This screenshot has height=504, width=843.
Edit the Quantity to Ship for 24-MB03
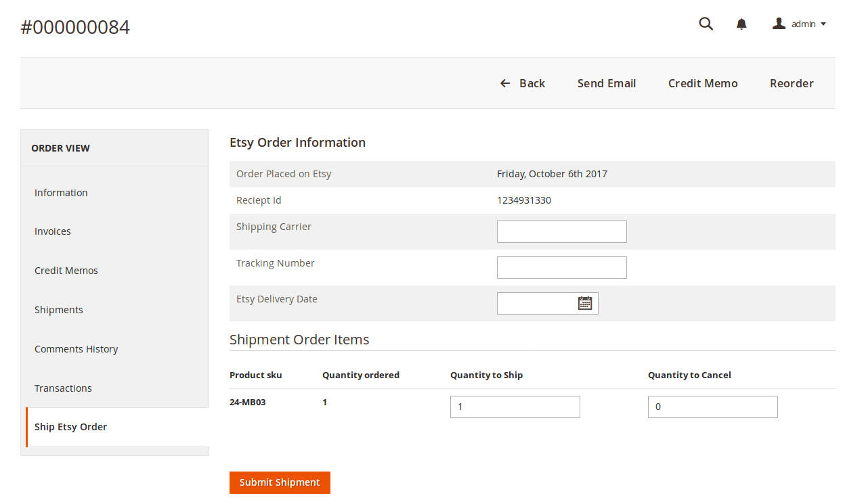click(x=515, y=407)
